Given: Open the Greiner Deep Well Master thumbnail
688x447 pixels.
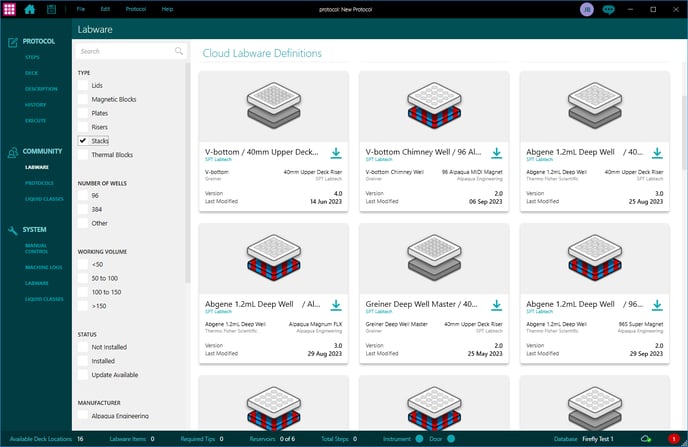Looking at the screenshot, I should click(434, 257).
